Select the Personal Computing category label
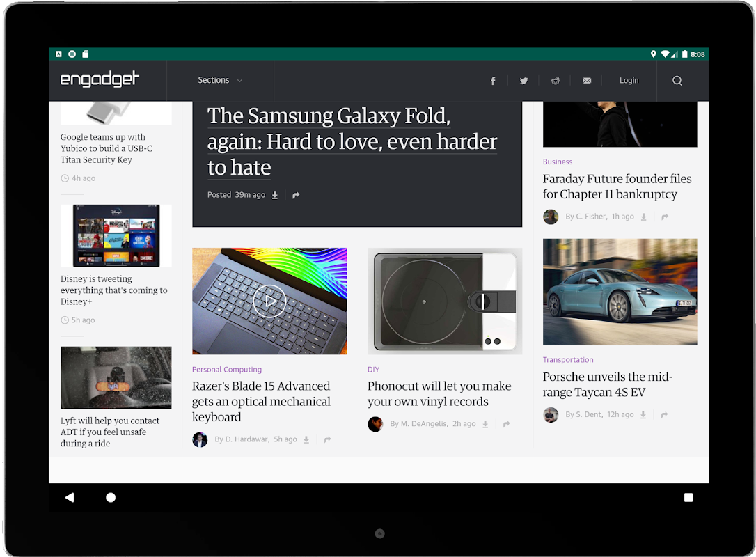The height and width of the screenshot is (557, 756). point(227,370)
